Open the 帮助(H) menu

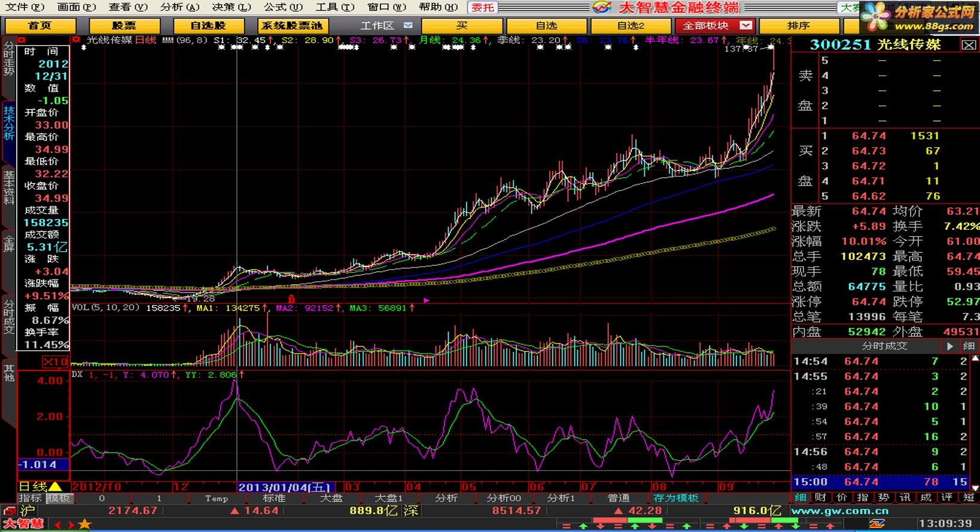[438, 7]
